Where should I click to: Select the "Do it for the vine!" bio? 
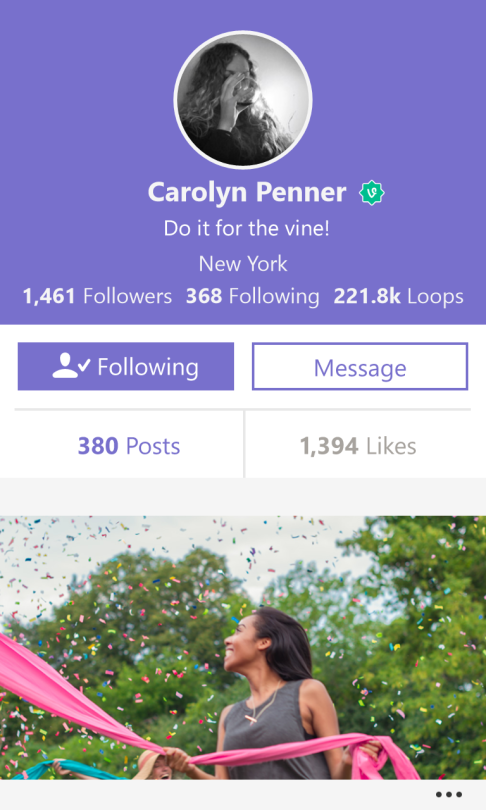(x=246, y=228)
